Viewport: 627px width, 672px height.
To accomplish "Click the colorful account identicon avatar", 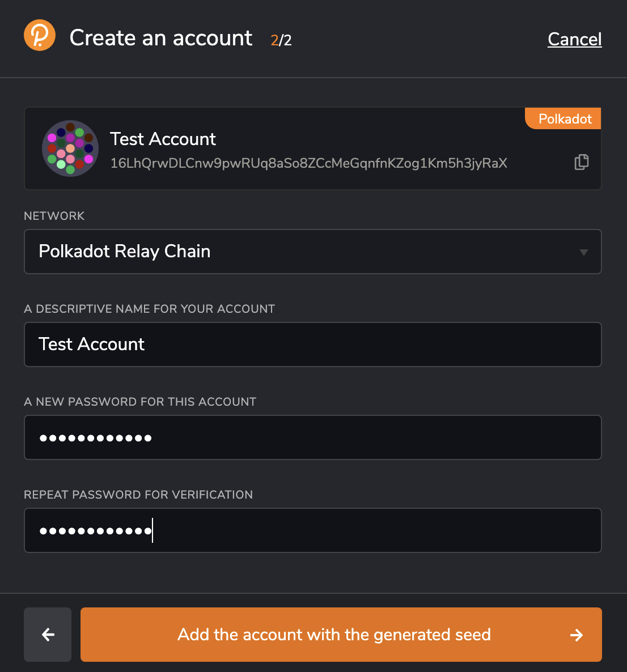I will [x=70, y=148].
